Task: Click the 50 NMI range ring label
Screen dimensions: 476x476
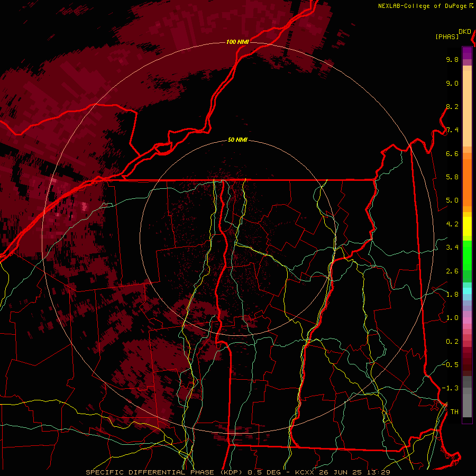Action: (237, 140)
